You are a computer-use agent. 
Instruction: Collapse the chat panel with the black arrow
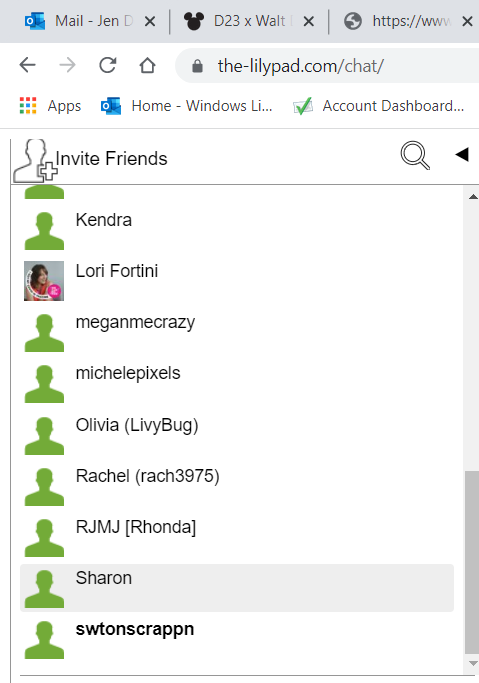(462, 154)
